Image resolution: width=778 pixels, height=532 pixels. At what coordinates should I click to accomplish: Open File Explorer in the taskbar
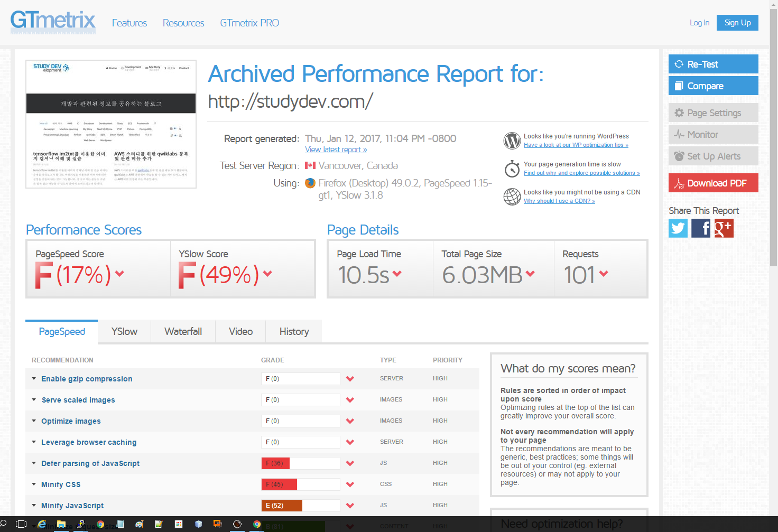(61, 524)
